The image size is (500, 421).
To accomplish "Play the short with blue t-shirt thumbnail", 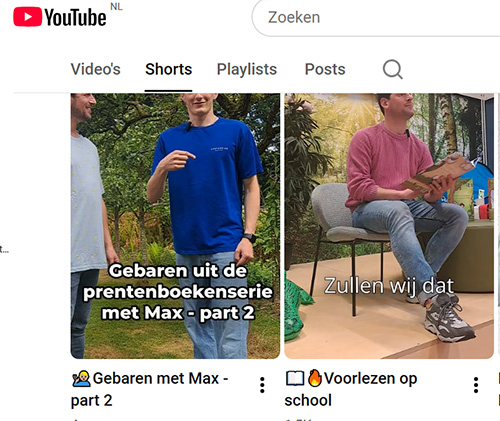I will (x=175, y=226).
